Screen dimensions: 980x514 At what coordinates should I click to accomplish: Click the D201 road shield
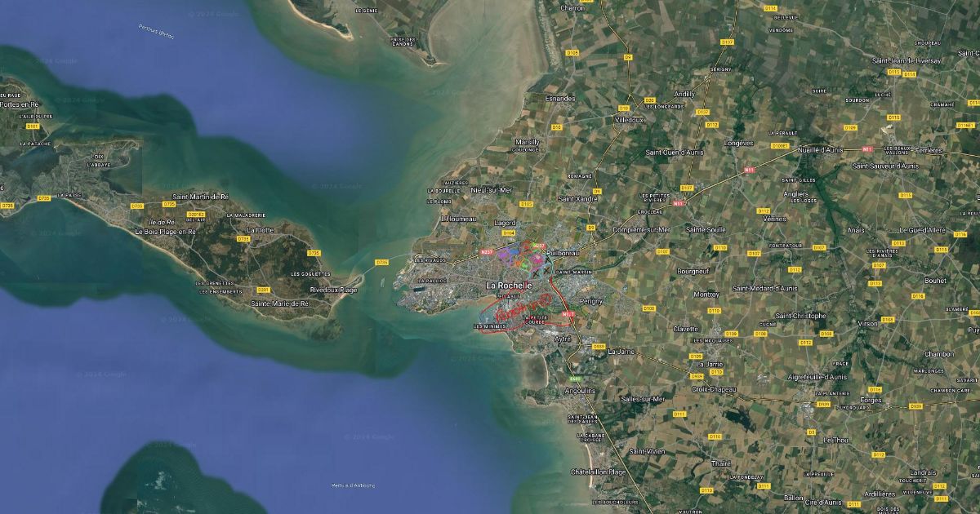[x=263, y=290]
